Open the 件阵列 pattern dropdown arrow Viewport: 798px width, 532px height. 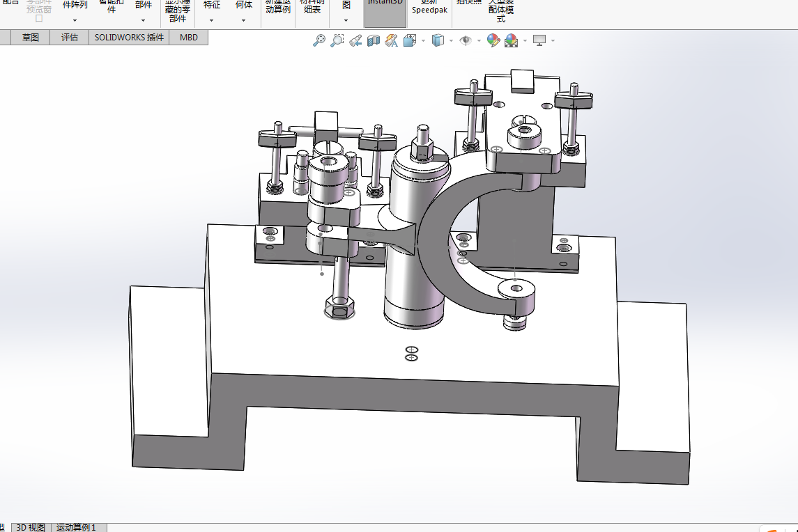75,20
